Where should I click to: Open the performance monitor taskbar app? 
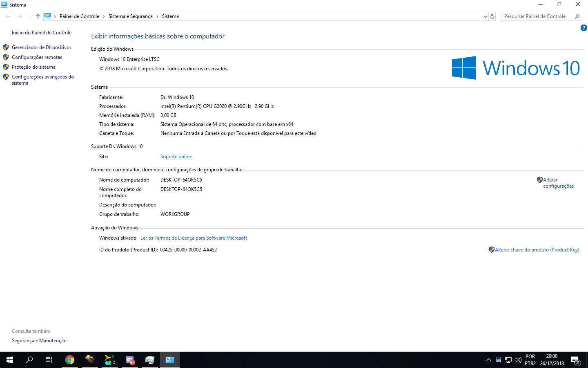click(x=150, y=360)
